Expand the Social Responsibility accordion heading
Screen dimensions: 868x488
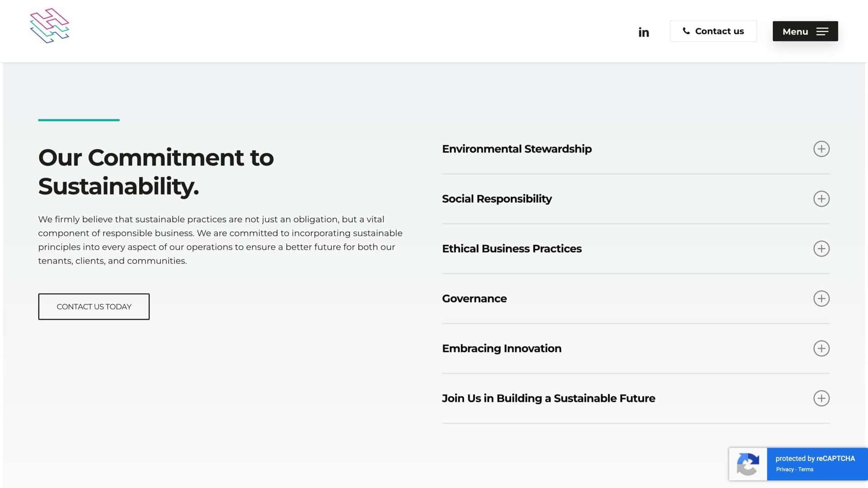click(x=496, y=199)
